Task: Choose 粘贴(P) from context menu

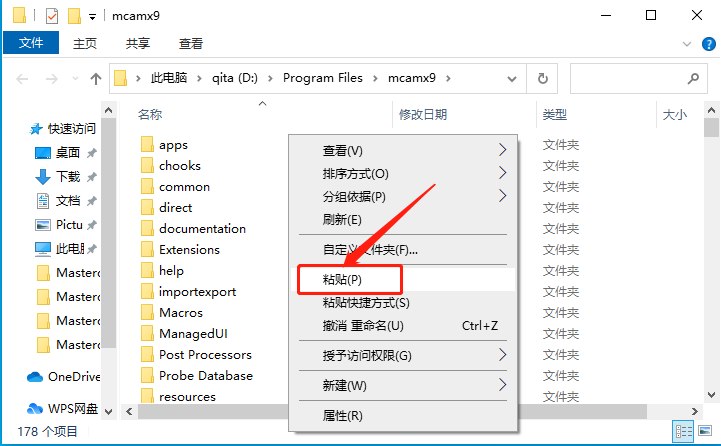Action: point(402,280)
